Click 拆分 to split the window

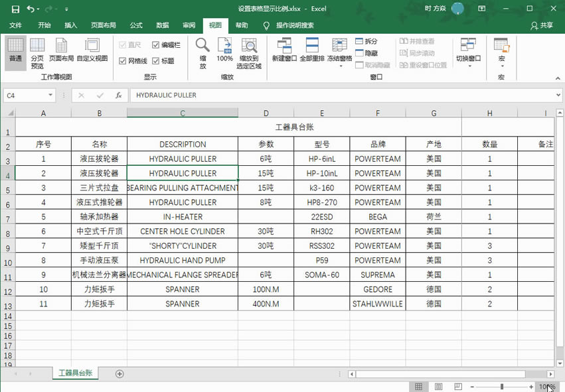click(x=366, y=41)
